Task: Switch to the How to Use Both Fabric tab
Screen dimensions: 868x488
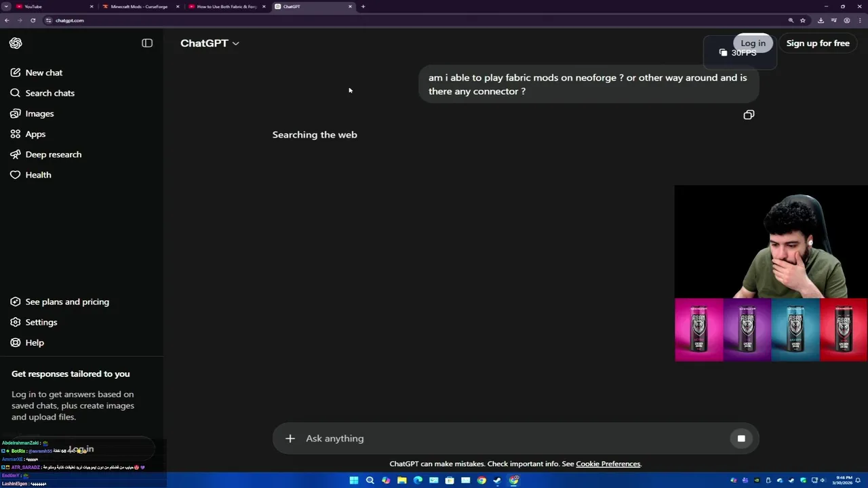Action: tap(226, 7)
